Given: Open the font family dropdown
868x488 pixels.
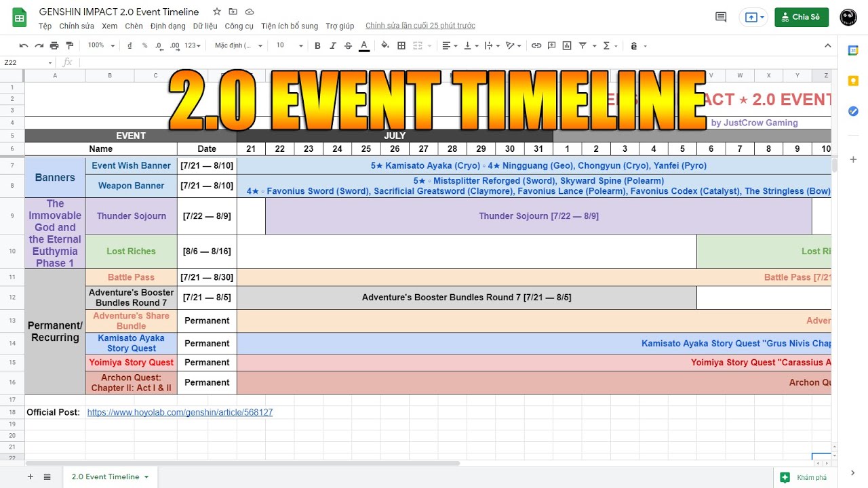Looking at the screenshot, I should point(239,45).
